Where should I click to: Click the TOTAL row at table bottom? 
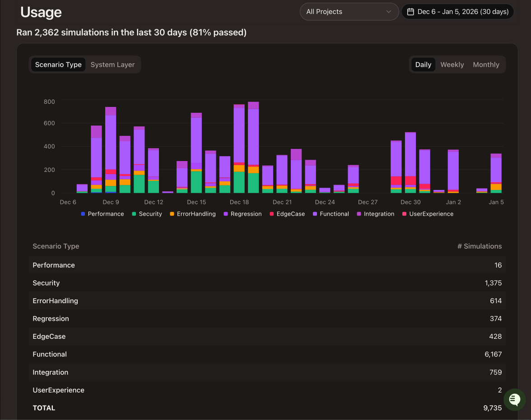265,408
